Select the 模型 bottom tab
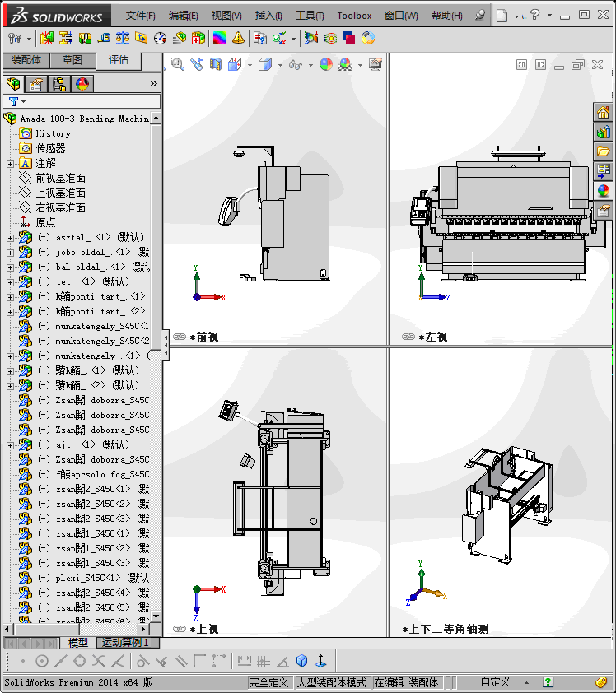Viewport: 616px width, 693px height. click(x=78, y=642)
